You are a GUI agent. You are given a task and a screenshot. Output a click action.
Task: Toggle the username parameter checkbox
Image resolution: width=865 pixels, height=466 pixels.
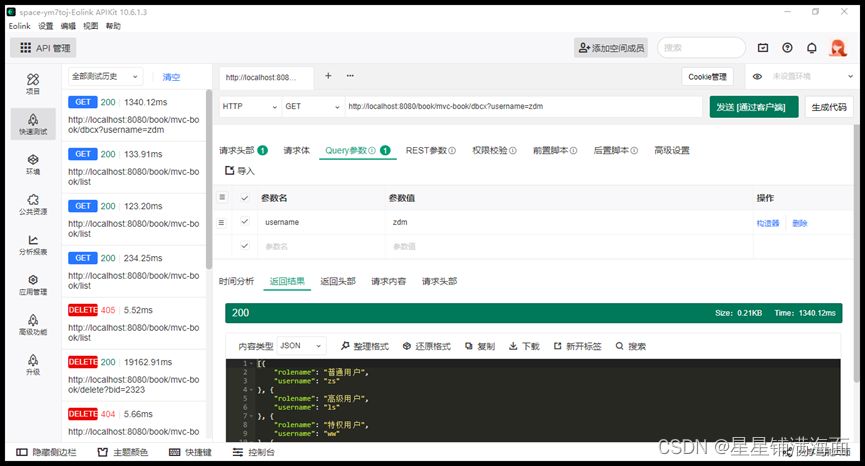pos(245,222)
